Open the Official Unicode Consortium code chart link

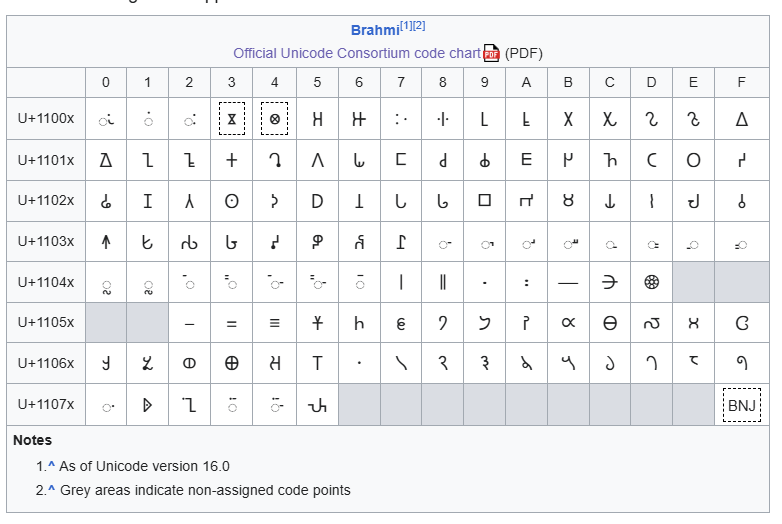tap(356, 53)
